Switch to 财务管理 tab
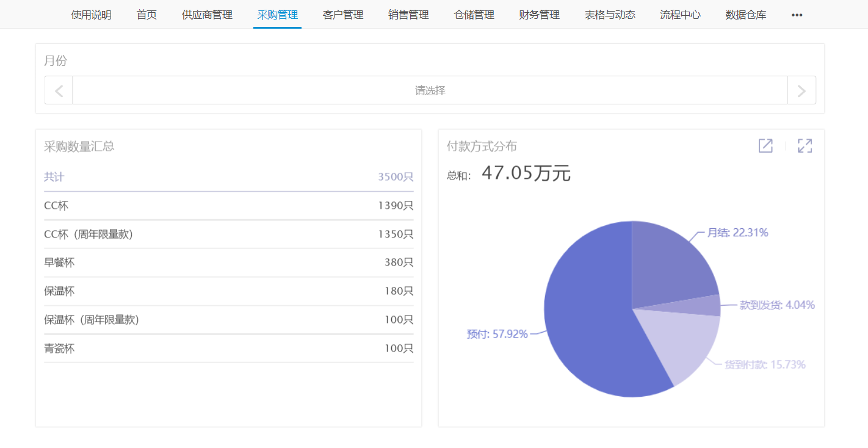Viewport: 868px width, 448px height. [539, 15]
